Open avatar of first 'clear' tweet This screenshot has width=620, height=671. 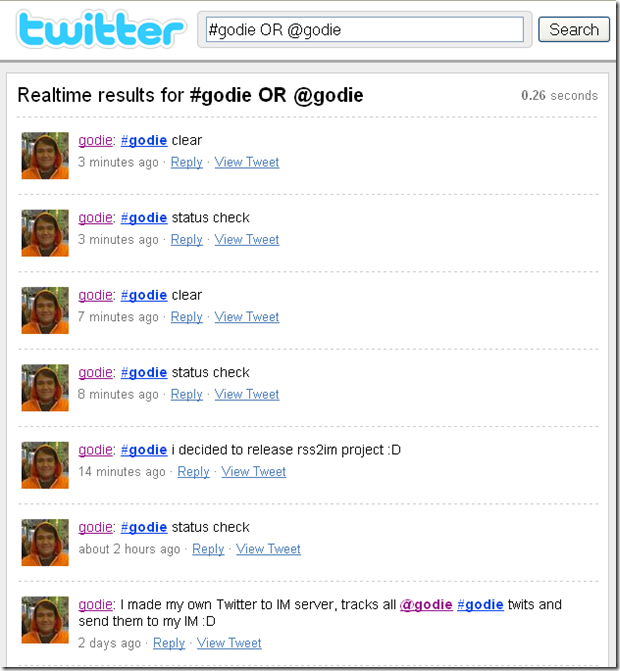coord(45,155)
